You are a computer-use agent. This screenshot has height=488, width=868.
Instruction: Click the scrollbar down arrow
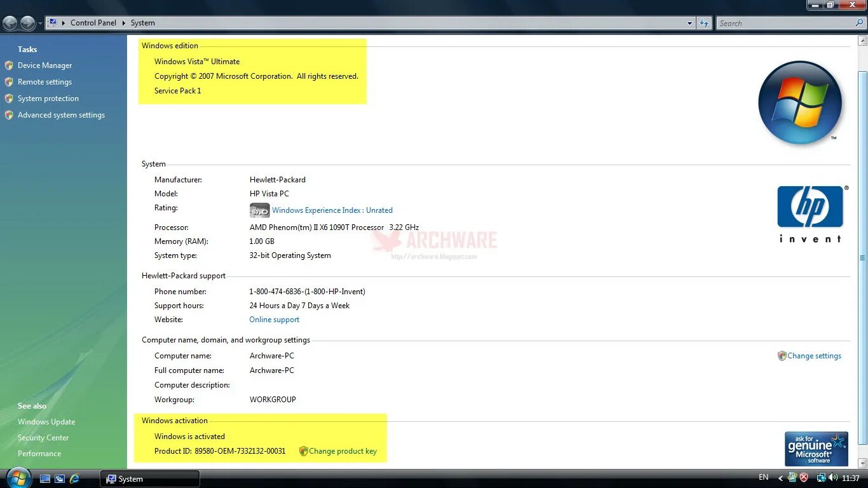click(862, 463)
